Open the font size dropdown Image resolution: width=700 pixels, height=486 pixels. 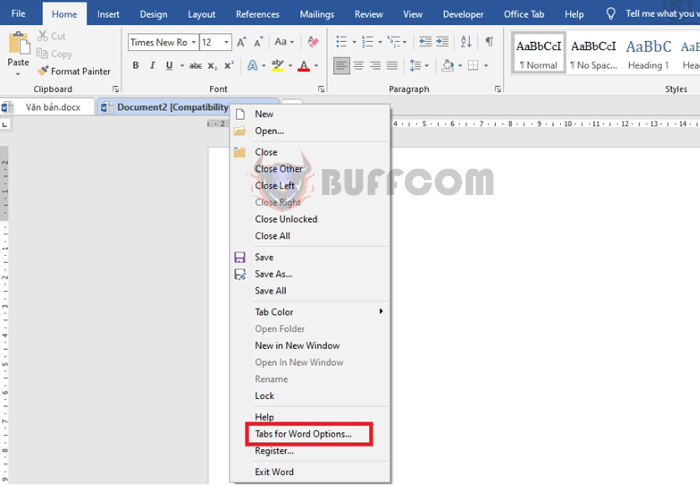tap(227, 42)
